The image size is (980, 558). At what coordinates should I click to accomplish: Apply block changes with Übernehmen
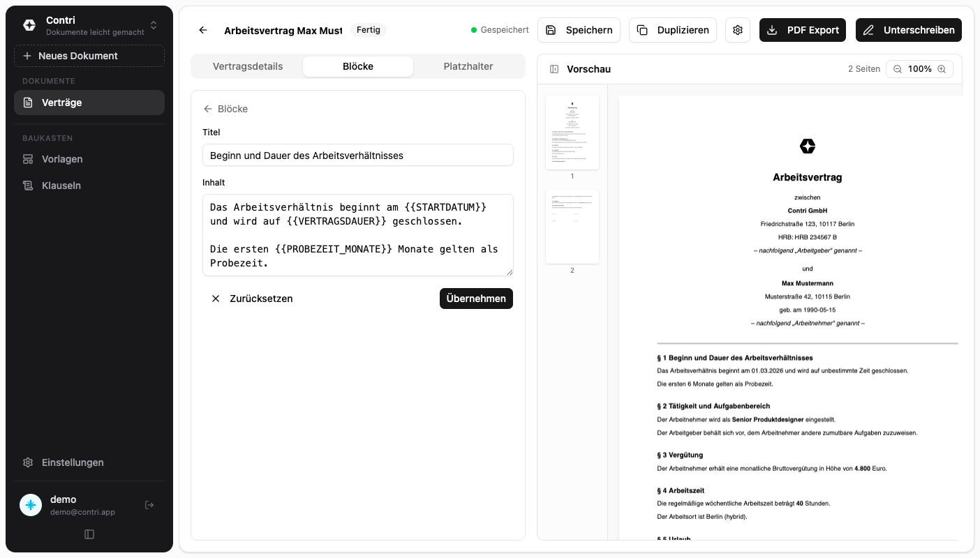(x=476, y=298)
